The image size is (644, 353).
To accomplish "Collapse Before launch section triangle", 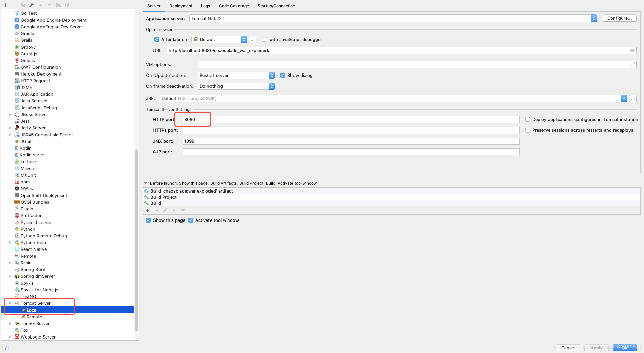I will tap(146, 183).
